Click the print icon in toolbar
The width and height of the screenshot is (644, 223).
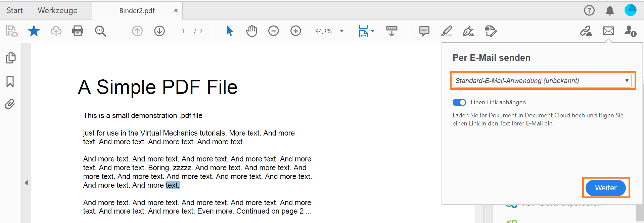78,31
